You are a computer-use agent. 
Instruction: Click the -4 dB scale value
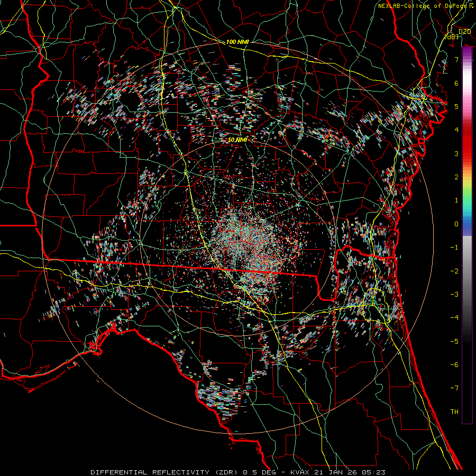click(454, 318)
